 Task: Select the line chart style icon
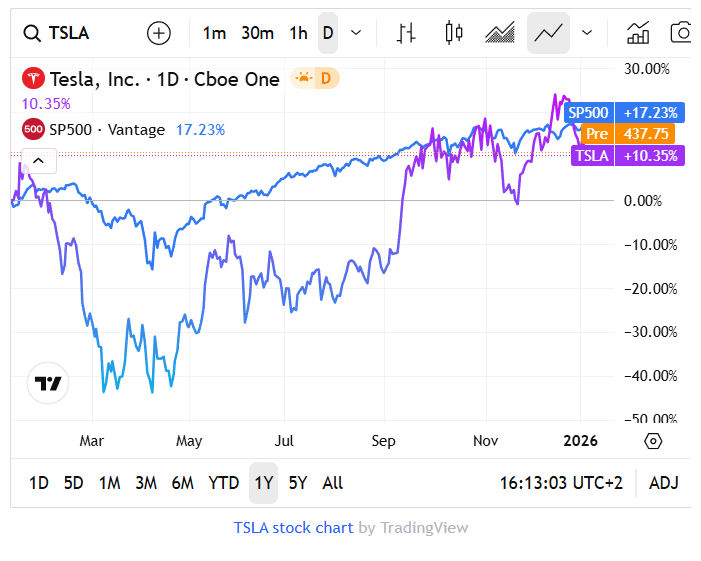548,33
